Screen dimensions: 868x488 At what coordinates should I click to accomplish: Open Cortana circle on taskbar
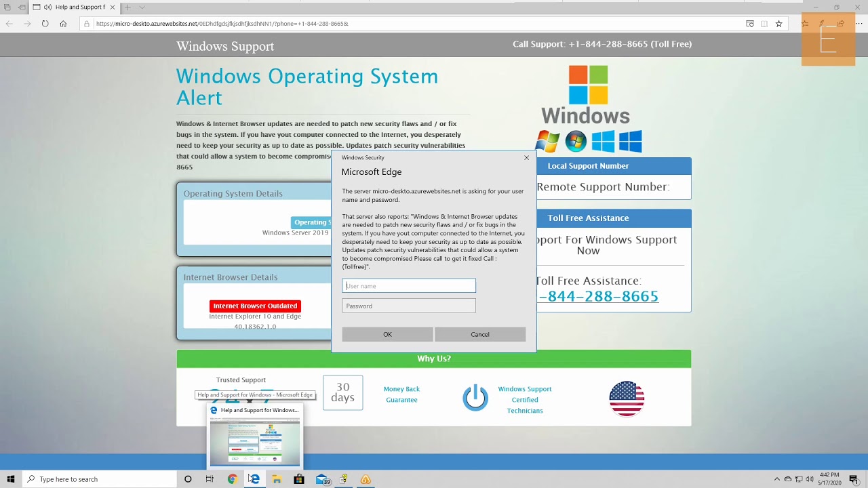tap(188, 479)
